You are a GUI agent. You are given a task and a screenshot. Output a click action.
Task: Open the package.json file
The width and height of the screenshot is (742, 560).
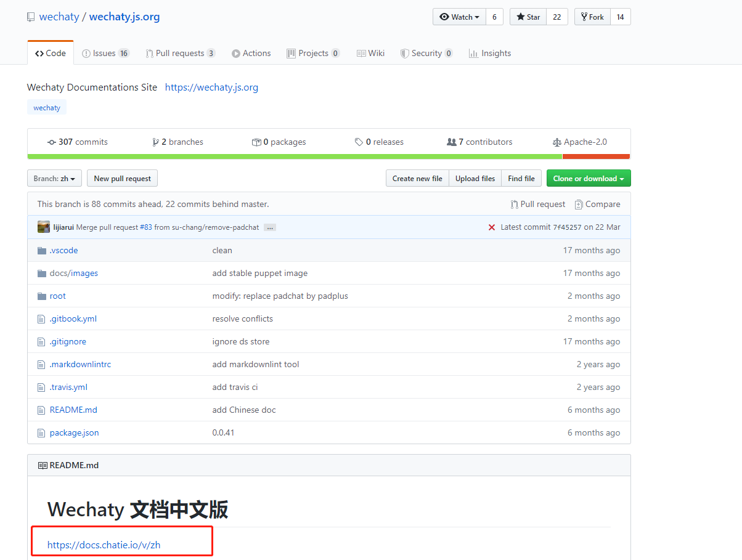pos(75,432)
